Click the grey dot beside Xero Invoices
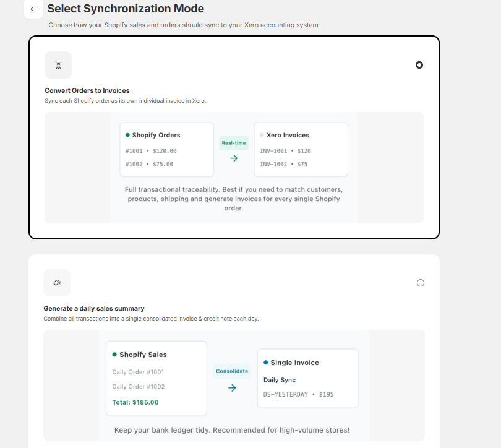This screenshot has width=501, height=448. (x=262, y=135)
